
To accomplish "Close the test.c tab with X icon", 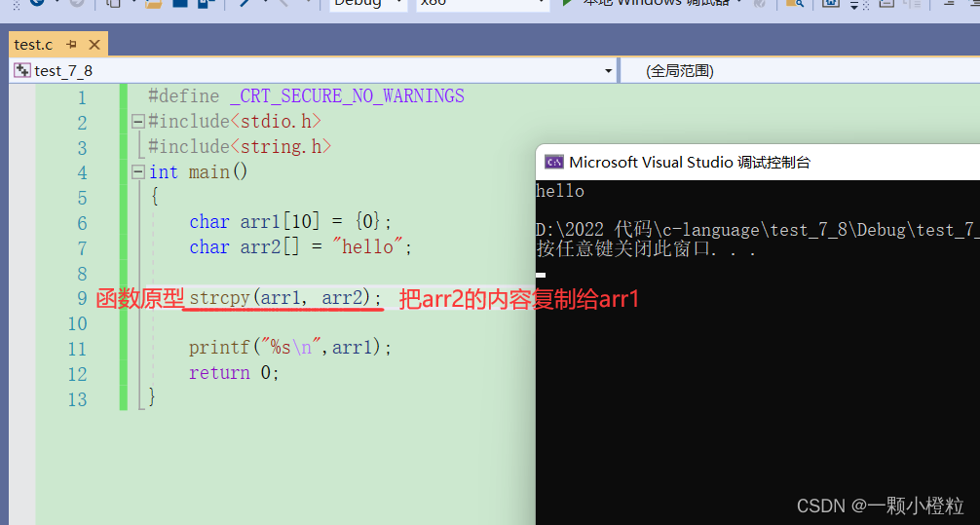I will (93, 45).
